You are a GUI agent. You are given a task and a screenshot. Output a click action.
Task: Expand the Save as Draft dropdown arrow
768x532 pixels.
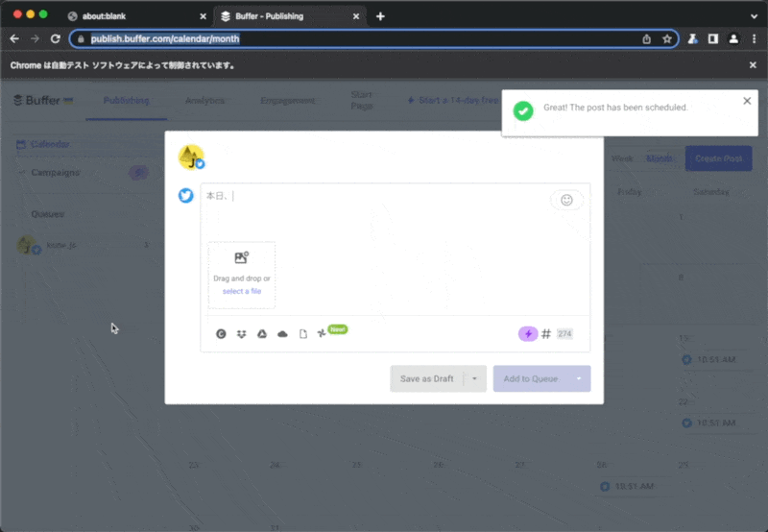point(474,378)
